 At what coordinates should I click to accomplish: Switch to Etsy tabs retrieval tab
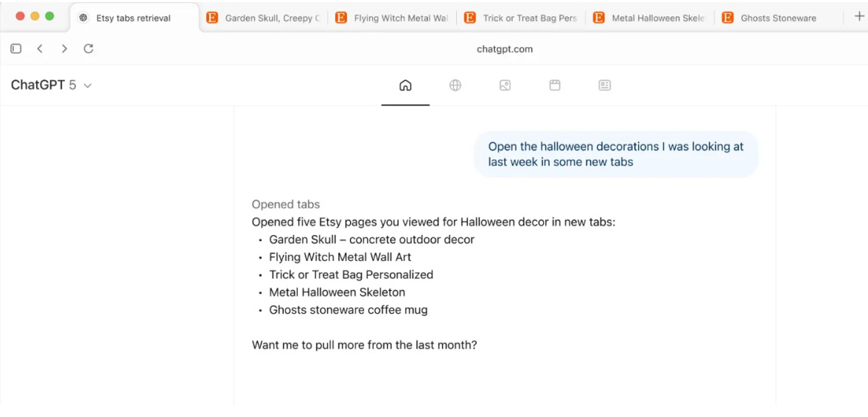(136, 18)
